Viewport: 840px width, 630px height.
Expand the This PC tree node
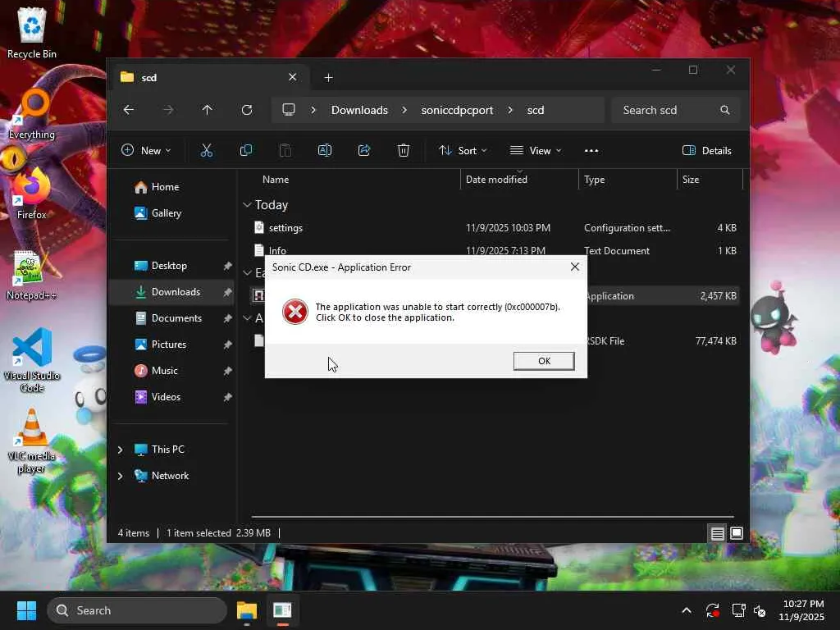(120, 450)
